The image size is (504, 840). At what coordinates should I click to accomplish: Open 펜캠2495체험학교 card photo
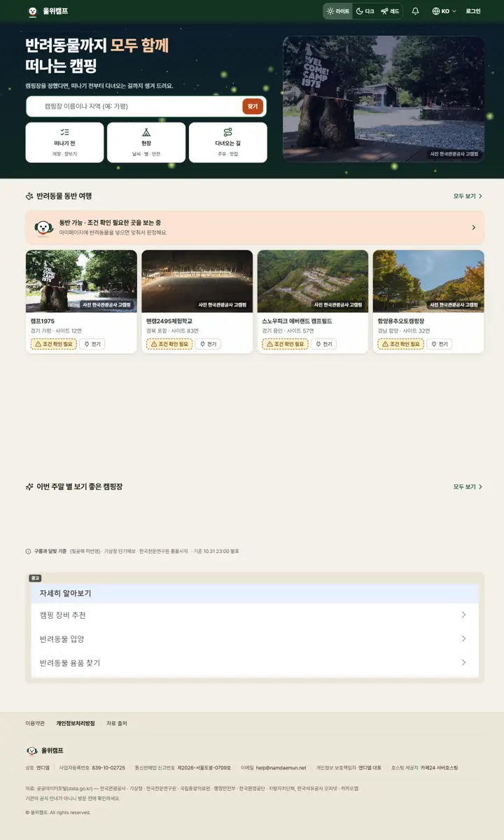(197, 281)
